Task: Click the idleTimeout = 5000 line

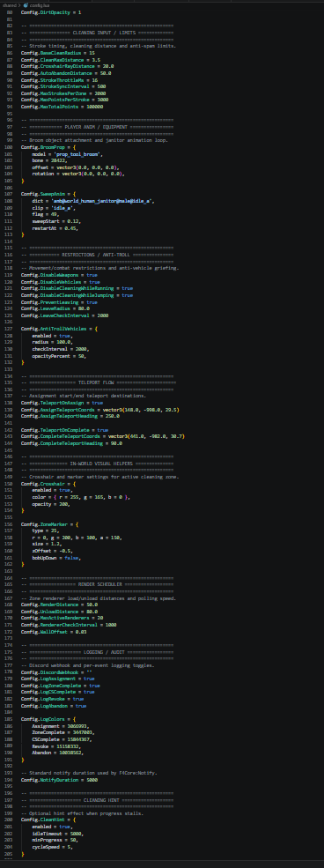Action: point(57,833)
